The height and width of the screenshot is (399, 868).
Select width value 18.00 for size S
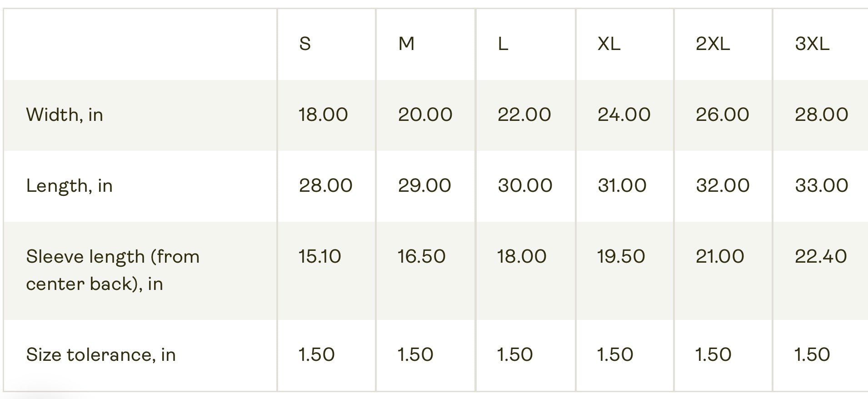click(323, 115)
